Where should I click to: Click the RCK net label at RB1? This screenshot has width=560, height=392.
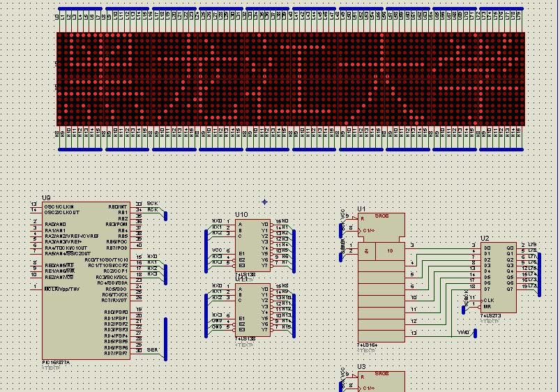(x=151, y=210)
